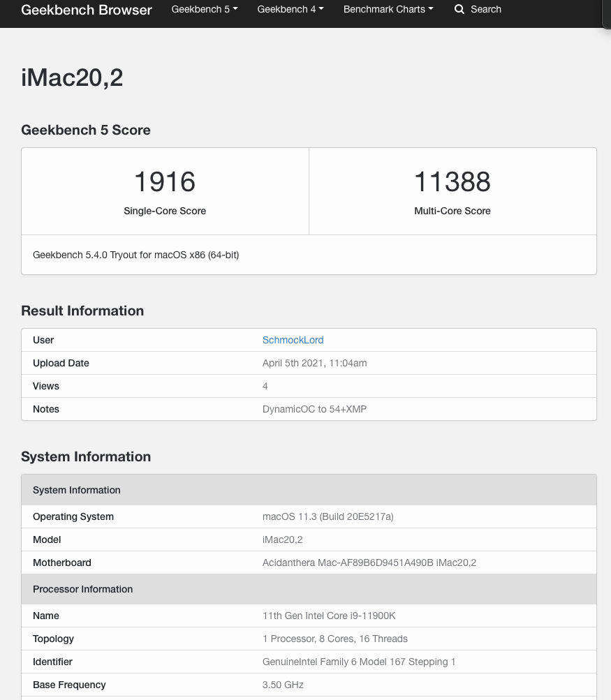611x700 pixels.
Task: Select the 1916 single-core score
Action: [165, 181]
